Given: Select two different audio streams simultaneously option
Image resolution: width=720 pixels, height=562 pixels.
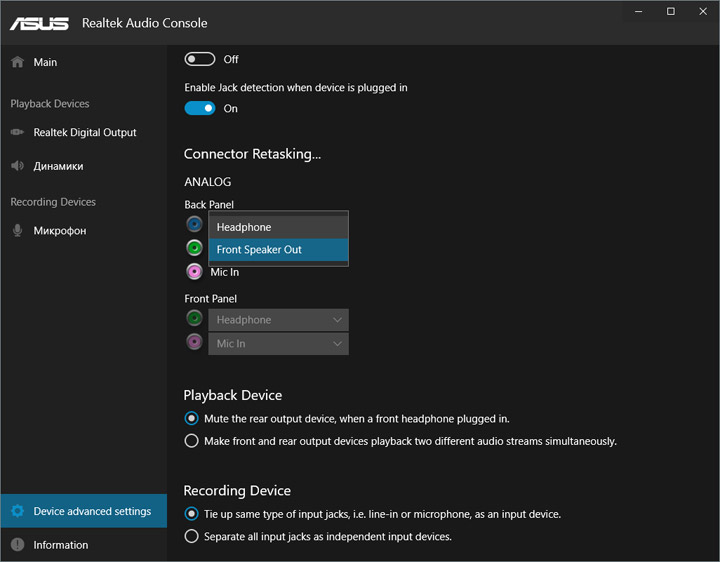Looking at the screenshot, I should coord(192,441).
